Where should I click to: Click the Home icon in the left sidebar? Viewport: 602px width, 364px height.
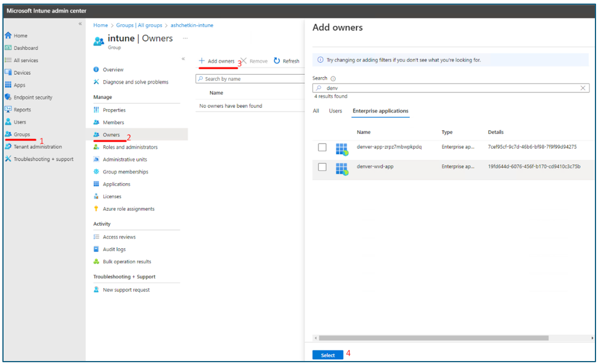pos(8,36)
